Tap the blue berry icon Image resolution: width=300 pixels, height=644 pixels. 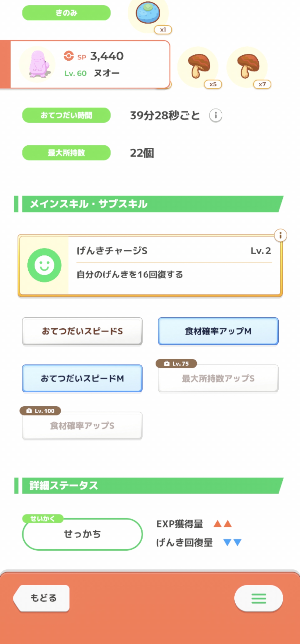coord(148,13)
